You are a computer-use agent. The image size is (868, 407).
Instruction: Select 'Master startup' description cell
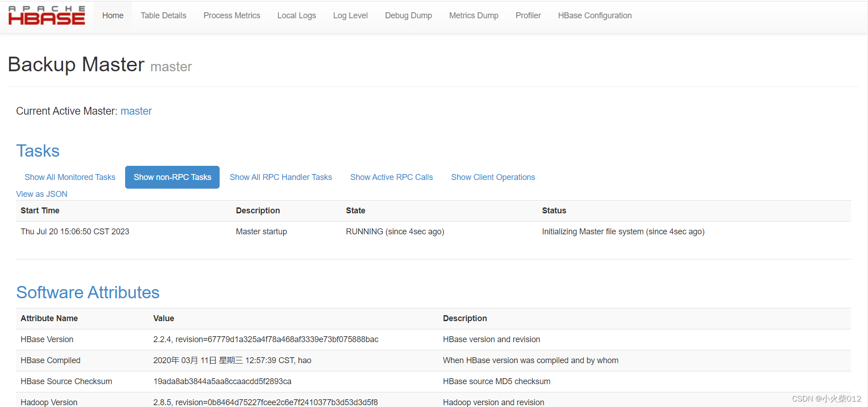click(262, 232)
